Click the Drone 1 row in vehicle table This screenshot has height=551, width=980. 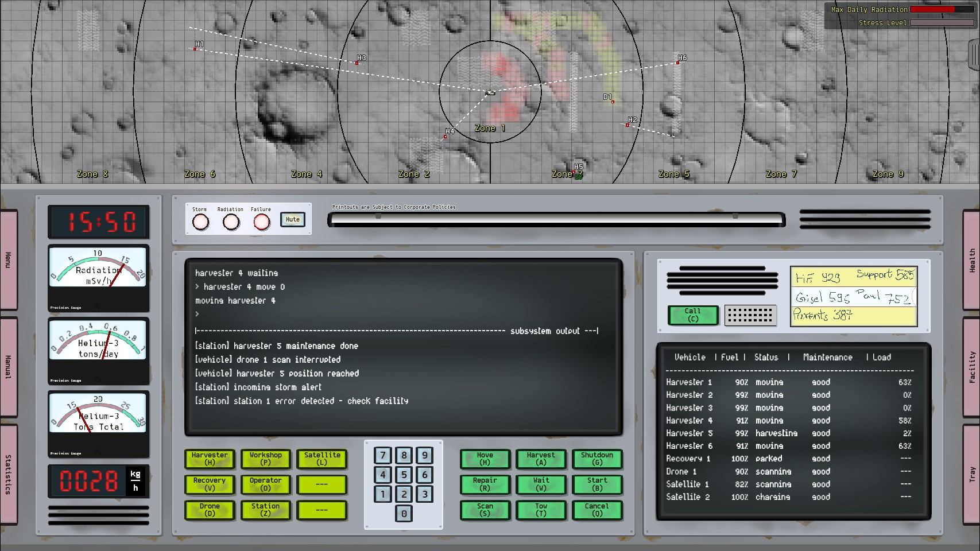[x=789, y=472]
